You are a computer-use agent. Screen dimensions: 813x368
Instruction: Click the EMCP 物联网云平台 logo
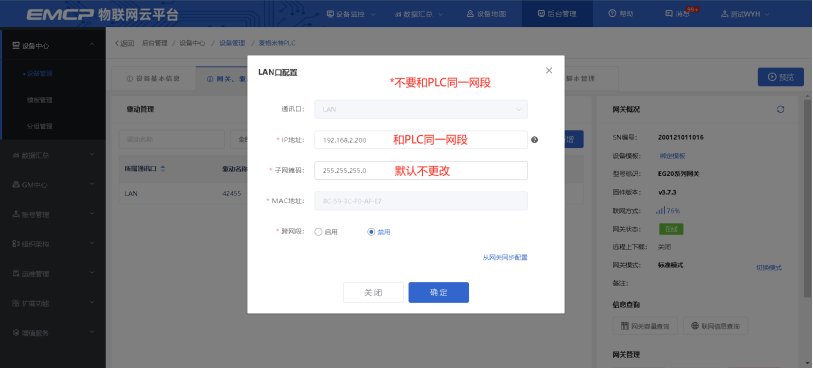[102, 15]
